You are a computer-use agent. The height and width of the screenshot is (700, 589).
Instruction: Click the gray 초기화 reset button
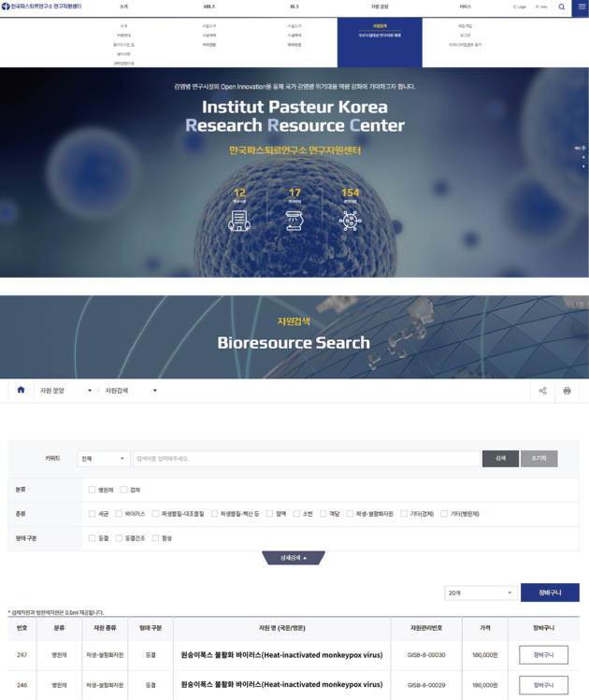539,459
